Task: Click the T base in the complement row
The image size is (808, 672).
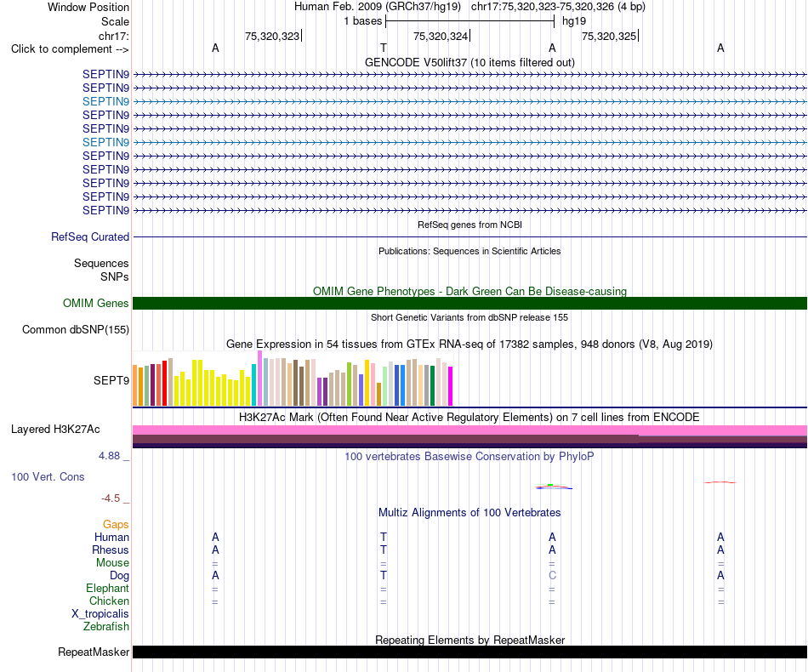Action: pos(384,48)
